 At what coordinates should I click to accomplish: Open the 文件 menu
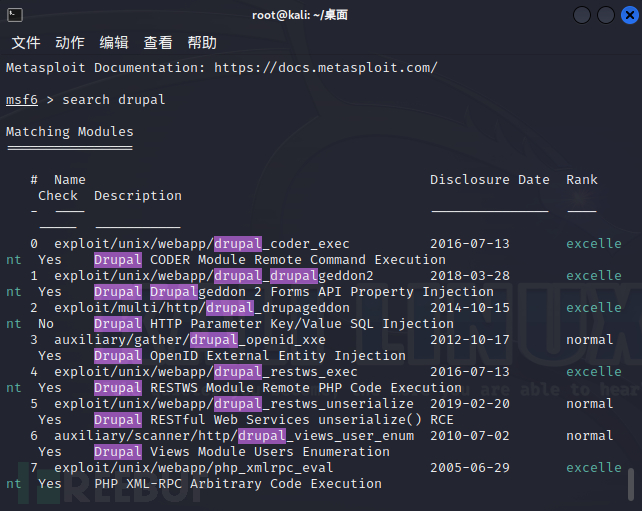point(26,42)
